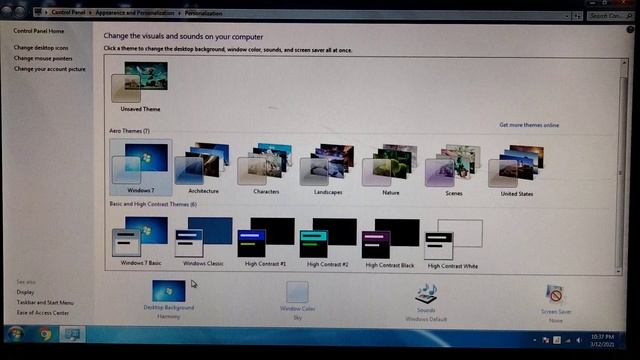Open Change desktop icons link
The width and height of the screenshot is (640, 360).
coord(41,47)
